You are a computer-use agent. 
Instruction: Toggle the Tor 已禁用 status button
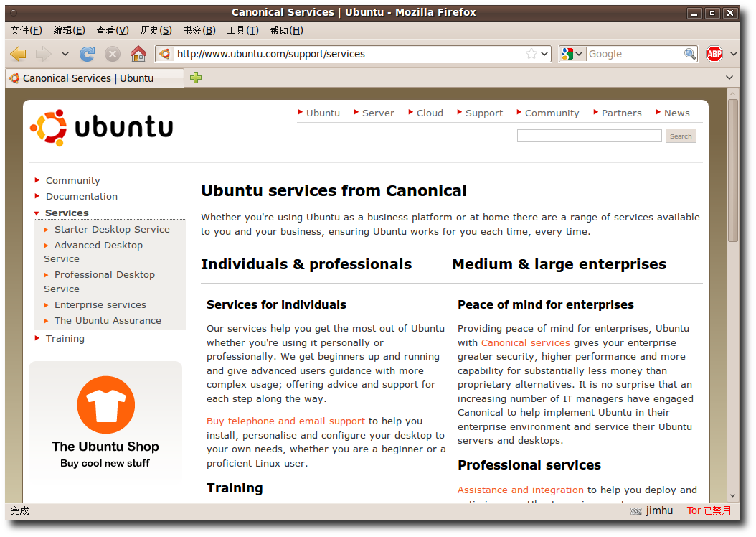(x=709, y=510)
